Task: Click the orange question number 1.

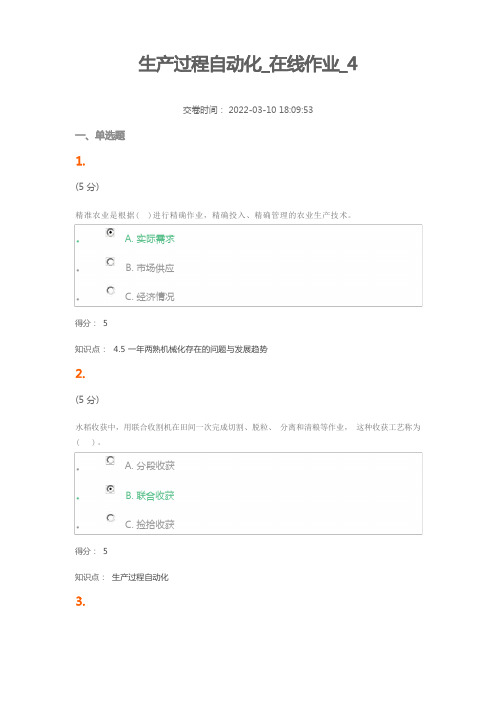Action: point(80,161)
